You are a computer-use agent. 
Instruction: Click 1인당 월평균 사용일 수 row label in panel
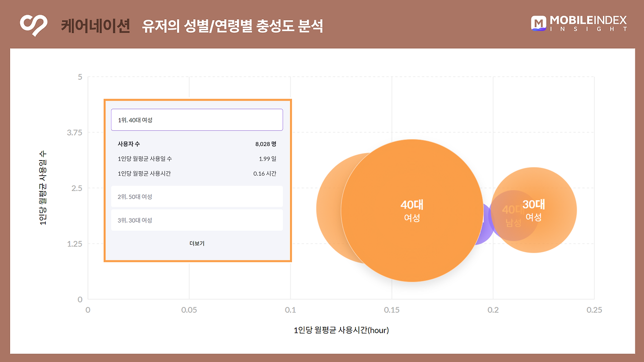[x=145, y=159]
